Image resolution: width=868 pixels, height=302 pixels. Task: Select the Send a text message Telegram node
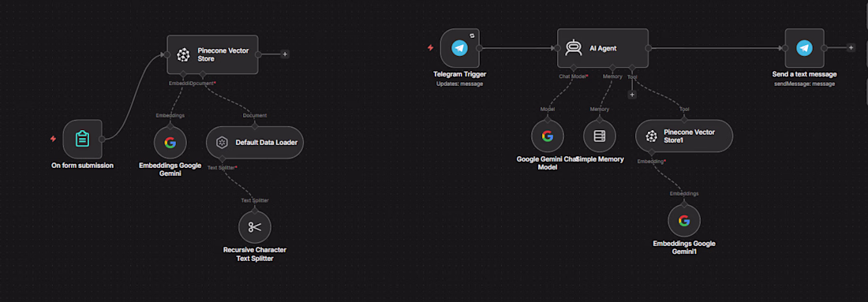click(804, 48)
